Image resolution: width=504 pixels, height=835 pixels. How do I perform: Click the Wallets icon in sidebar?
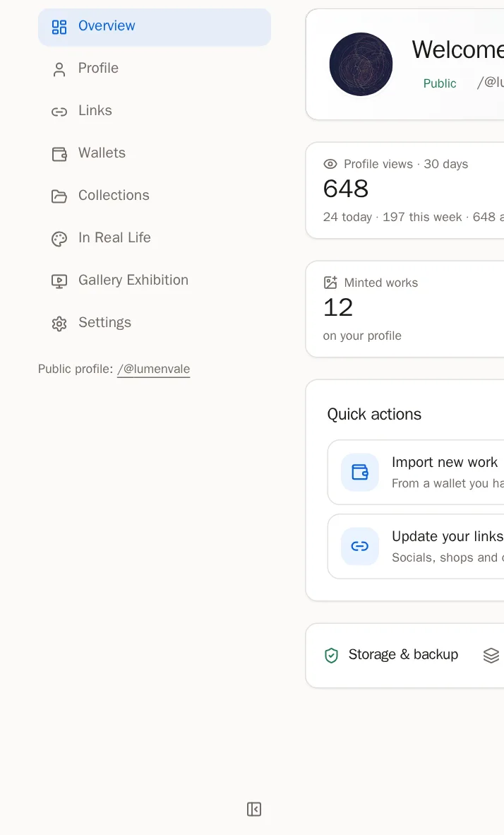point(59,154)
